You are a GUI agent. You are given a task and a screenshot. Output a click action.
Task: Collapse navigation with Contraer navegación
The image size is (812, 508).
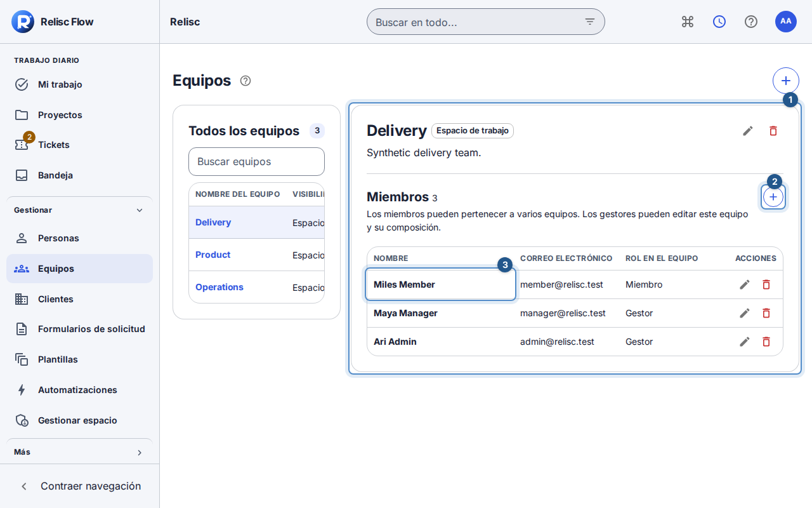click(79, 486)
